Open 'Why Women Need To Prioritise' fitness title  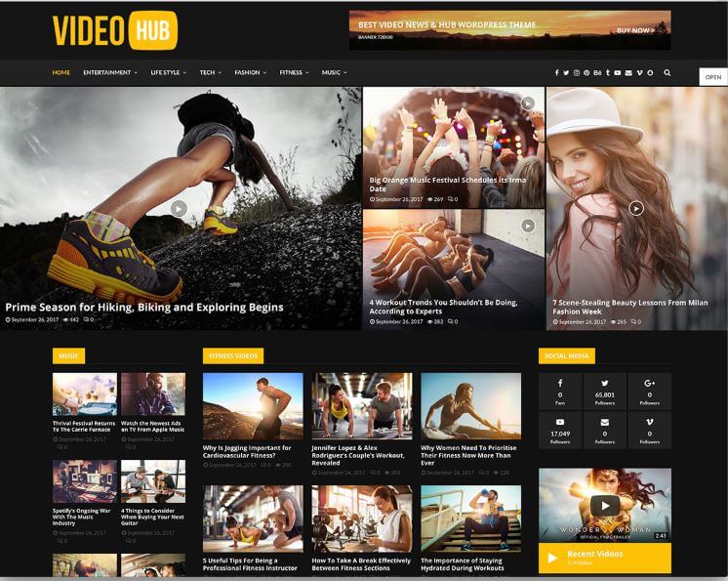tap(468, 455)
